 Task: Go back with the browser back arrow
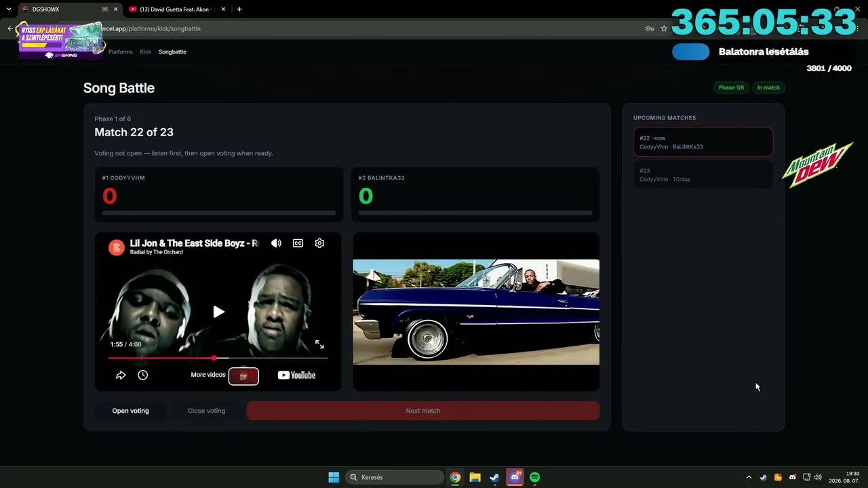pos(10,28)
